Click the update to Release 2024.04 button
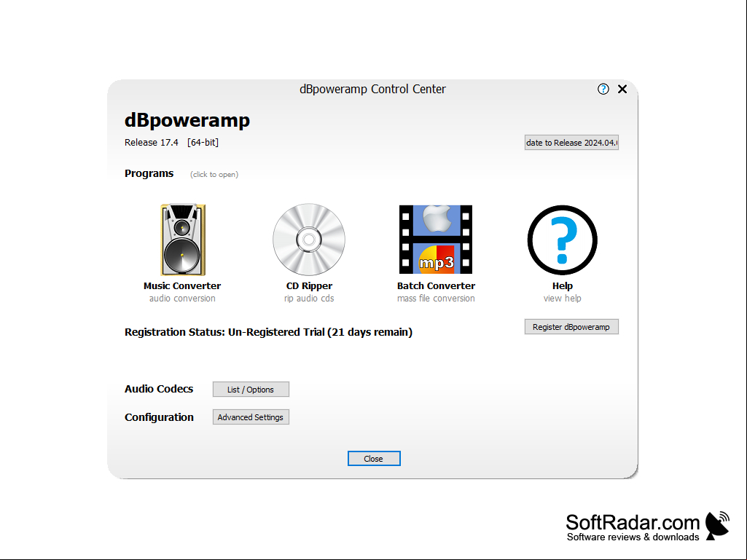The width and height of the screenshot is (747, 560). click(571, 143)
